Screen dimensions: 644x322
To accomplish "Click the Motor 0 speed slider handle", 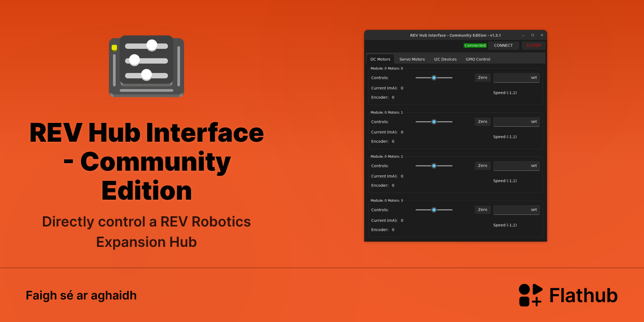I will click(x=434, y=78).
